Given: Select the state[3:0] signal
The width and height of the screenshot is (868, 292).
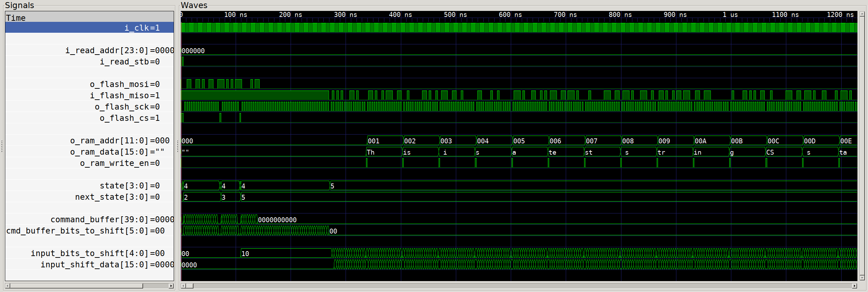Looking at the screenshot, I should pyautogui.click(x=89, y=186).
